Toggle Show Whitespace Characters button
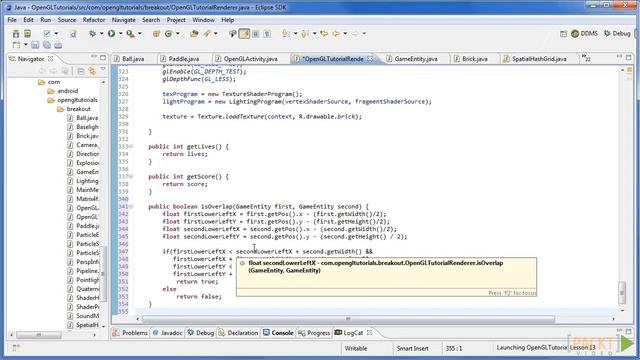The image size is (640, 360). tap(267, 34)
